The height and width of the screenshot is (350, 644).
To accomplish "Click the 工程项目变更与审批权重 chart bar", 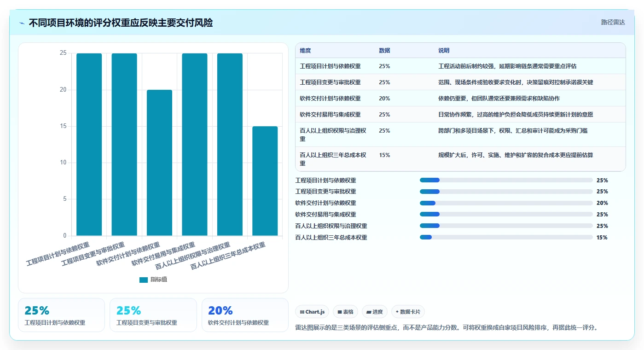I will (x=124, y=145).
